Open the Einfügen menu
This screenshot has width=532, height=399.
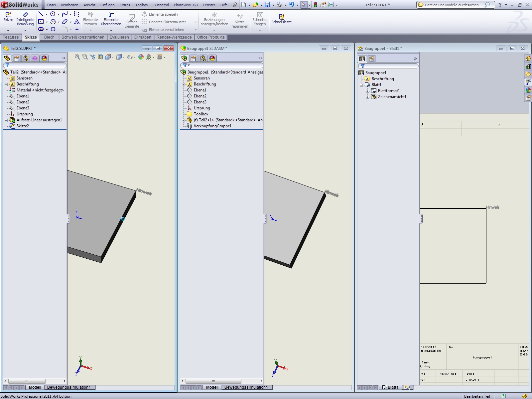pyautogui.click(x=107, y=5)
